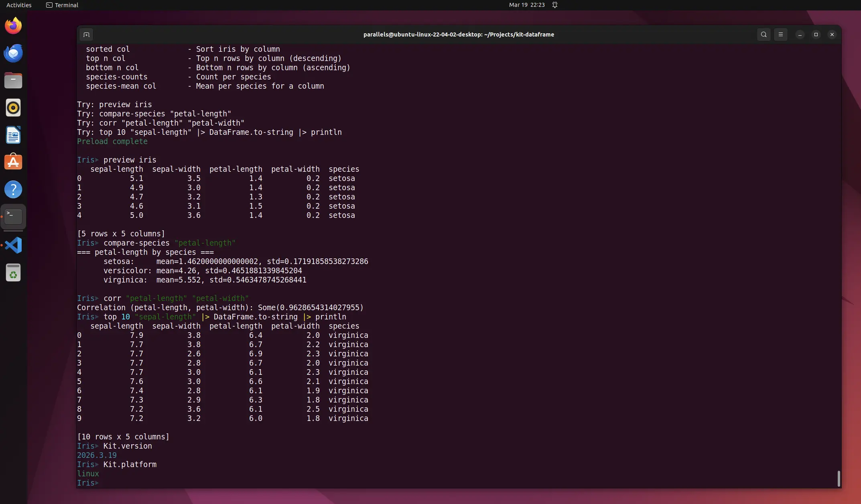Maximize the terminal window

click(816, 35)
